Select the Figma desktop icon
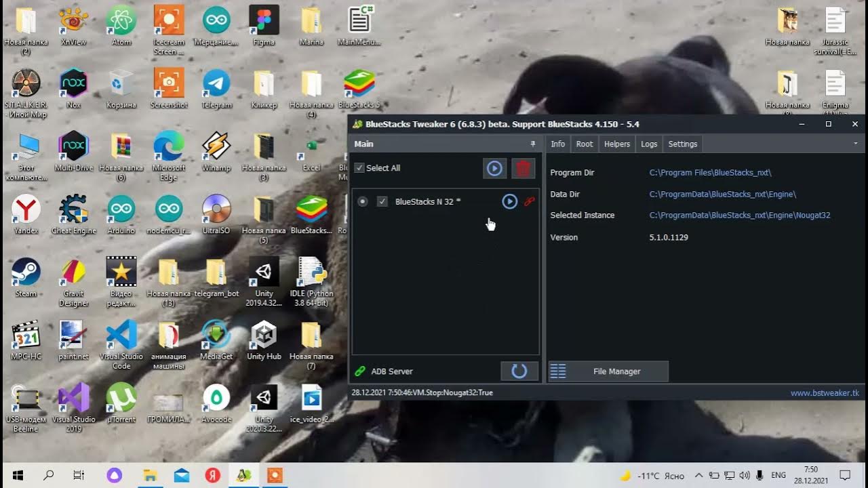This screenshot has width=868, height=488. coord(264,27)
